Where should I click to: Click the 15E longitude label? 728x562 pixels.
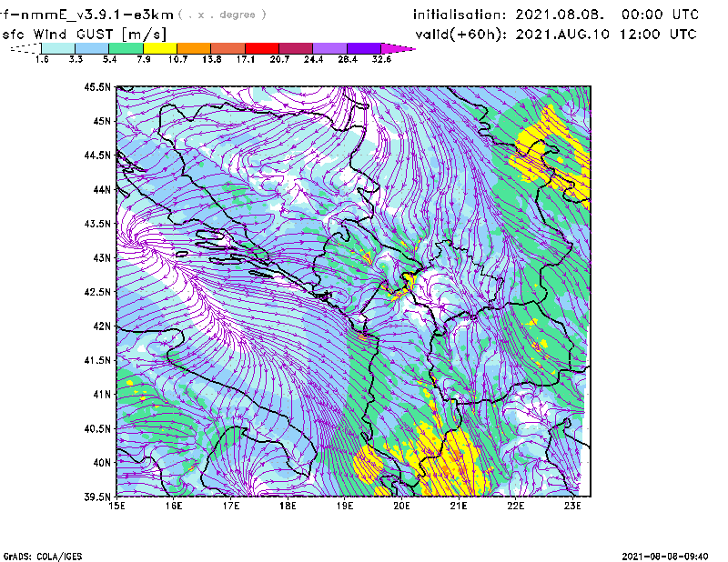point(116,506)
